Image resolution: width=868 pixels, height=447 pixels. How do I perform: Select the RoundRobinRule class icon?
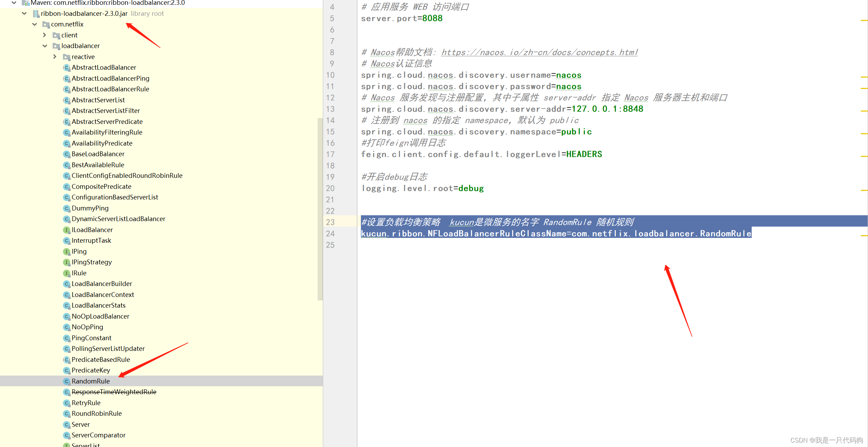(x=67, y=413)
